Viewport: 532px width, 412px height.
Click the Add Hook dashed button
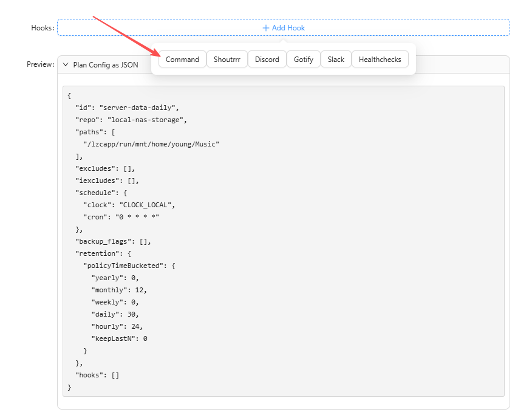point(284,27)
